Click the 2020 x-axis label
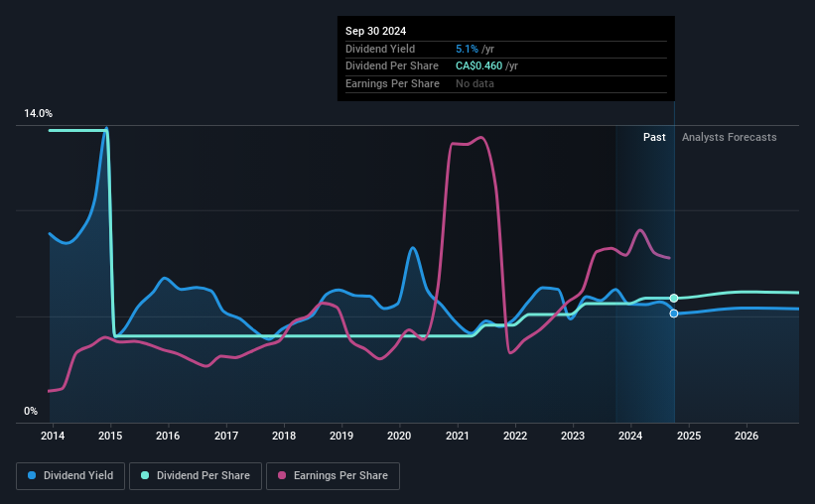The image size is (815, 504). pyautogui.click(x=399, y=436)
